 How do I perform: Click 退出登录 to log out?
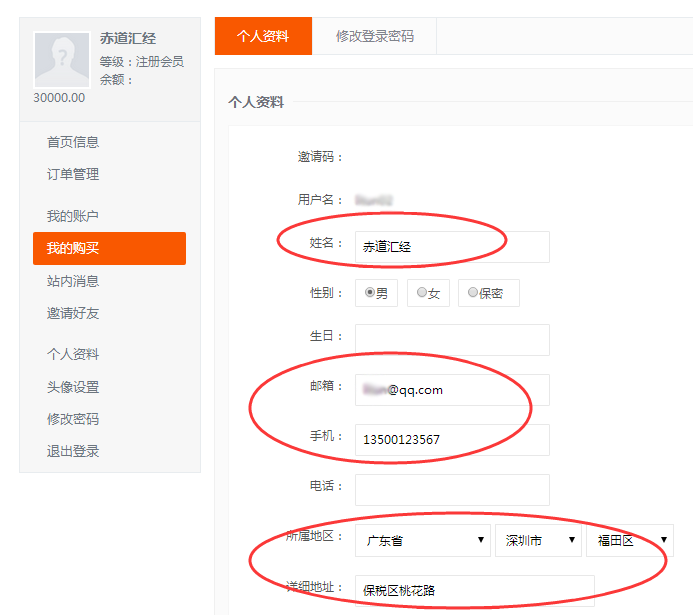(73, 451)
